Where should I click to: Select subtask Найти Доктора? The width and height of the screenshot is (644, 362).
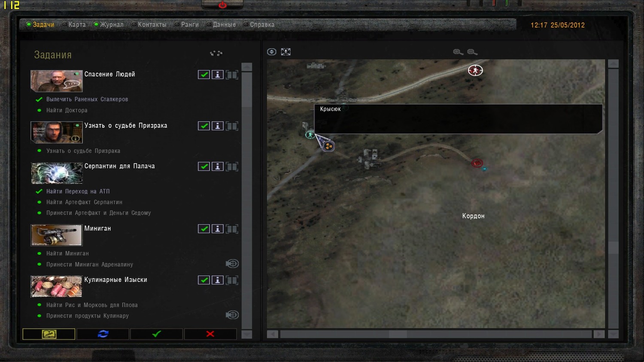(67, 110)
